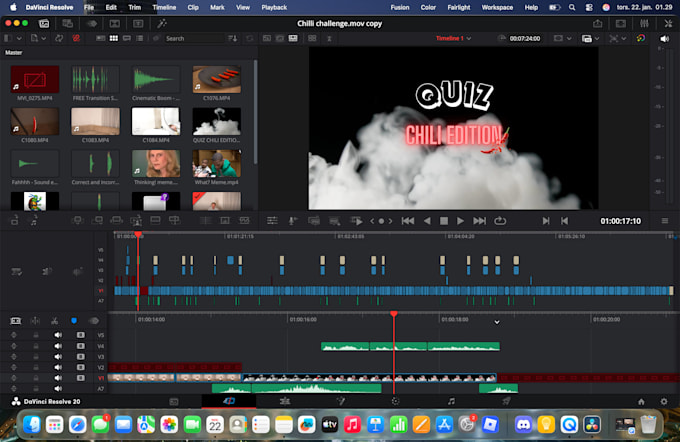Click the scissors split clip icon
680x442 pixels.
click(x=55, y=321)
